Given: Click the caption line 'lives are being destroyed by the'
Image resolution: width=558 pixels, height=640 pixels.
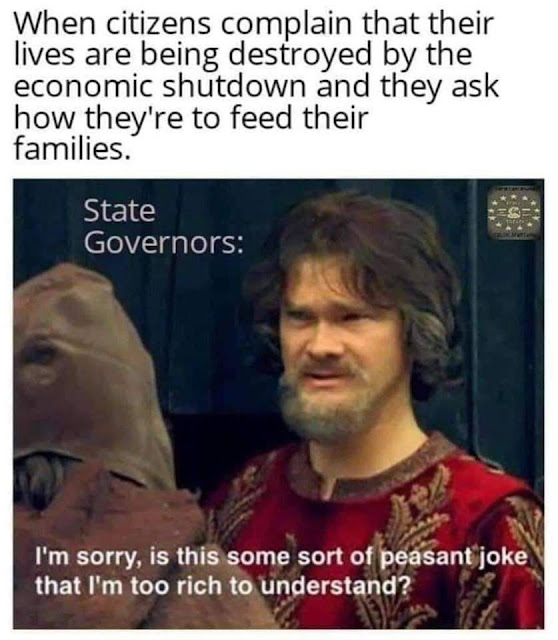Looking at the screenshot, I should tap(243, 55).
